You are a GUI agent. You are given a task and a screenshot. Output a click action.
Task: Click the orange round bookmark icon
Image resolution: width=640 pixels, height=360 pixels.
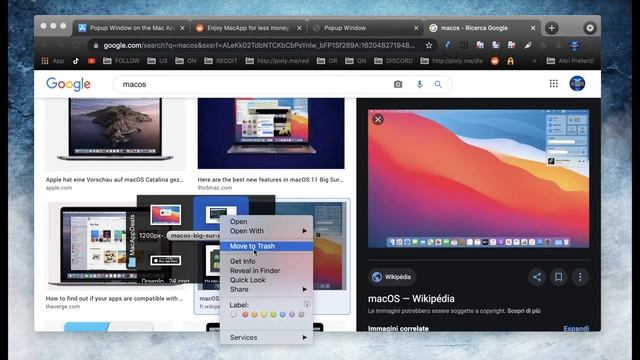(495, 61)
